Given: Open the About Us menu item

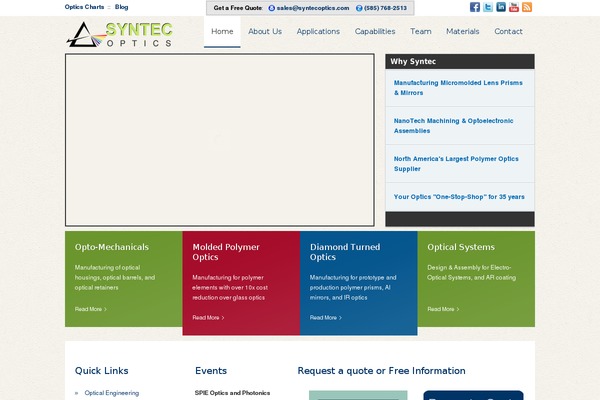Looking at the screenshot, I should [x=265, y=31].
